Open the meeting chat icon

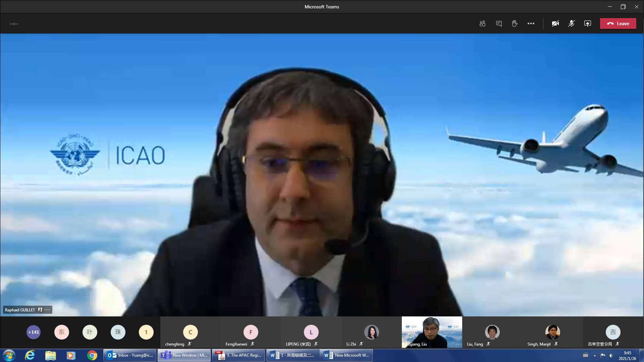click(499, 23)
